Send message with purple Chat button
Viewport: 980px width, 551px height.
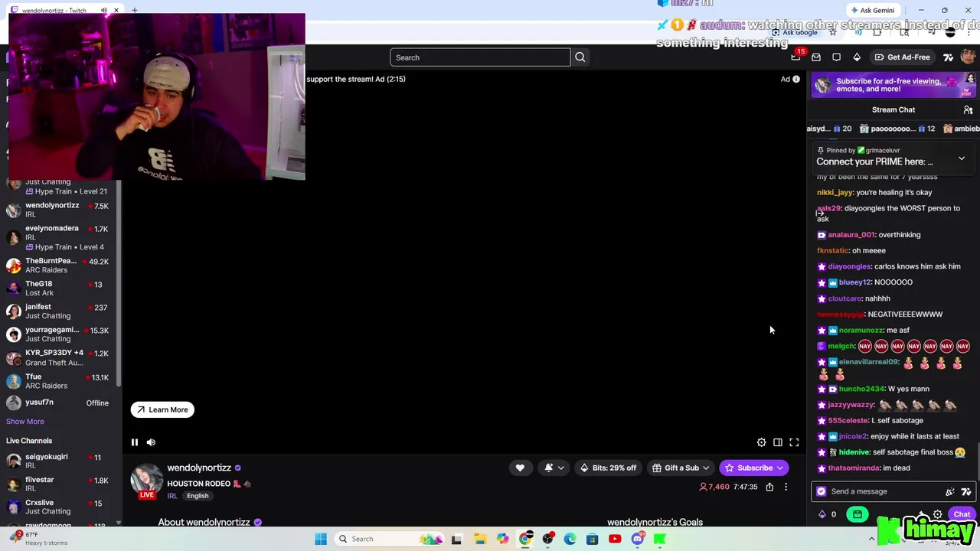[x=962, y=514]
